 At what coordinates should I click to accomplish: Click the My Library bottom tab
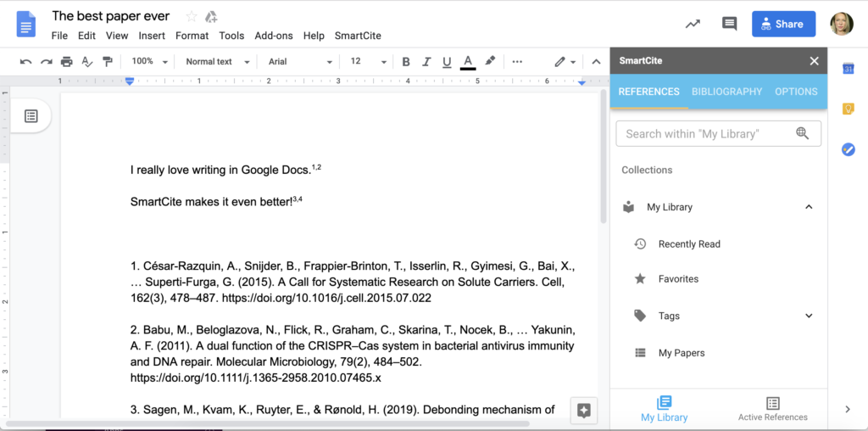tap(665, 410)
